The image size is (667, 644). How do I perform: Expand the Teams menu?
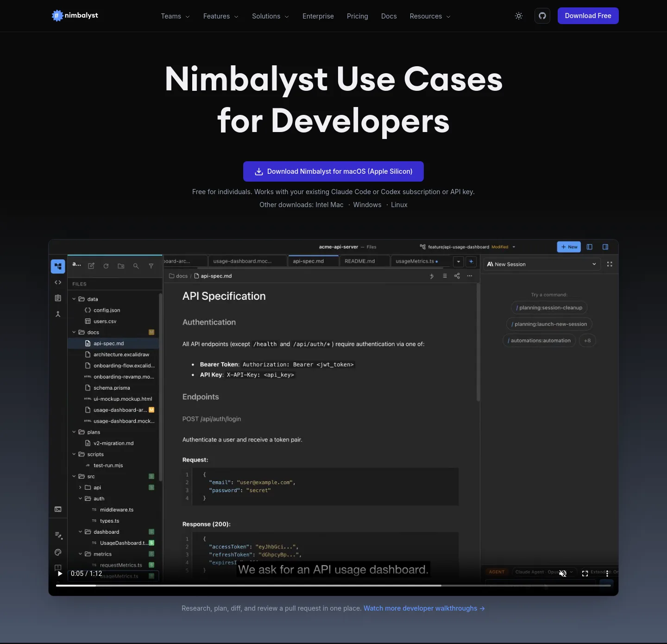coord(175,16)
